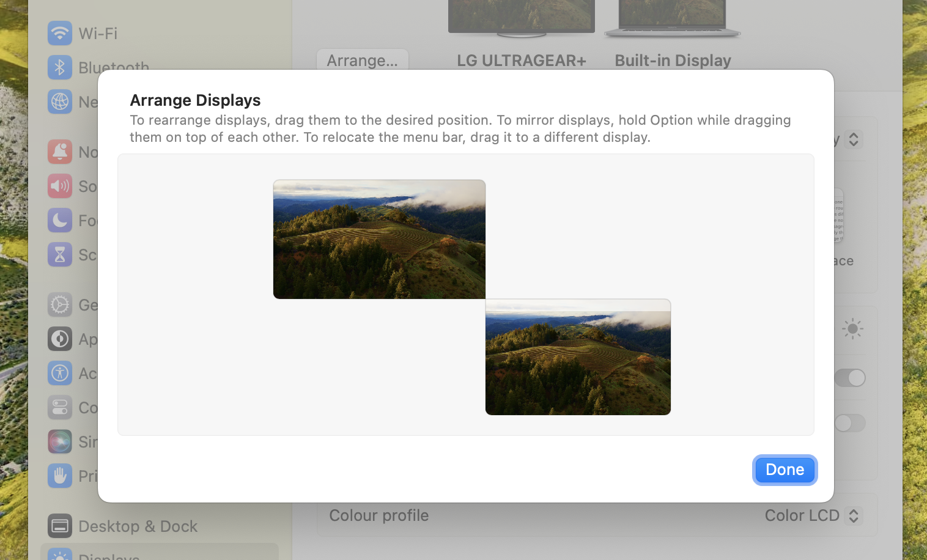The image size is (927, 560).
Task: Open Control Centre icon in sidebar
Action: click(x=60, y=407)
